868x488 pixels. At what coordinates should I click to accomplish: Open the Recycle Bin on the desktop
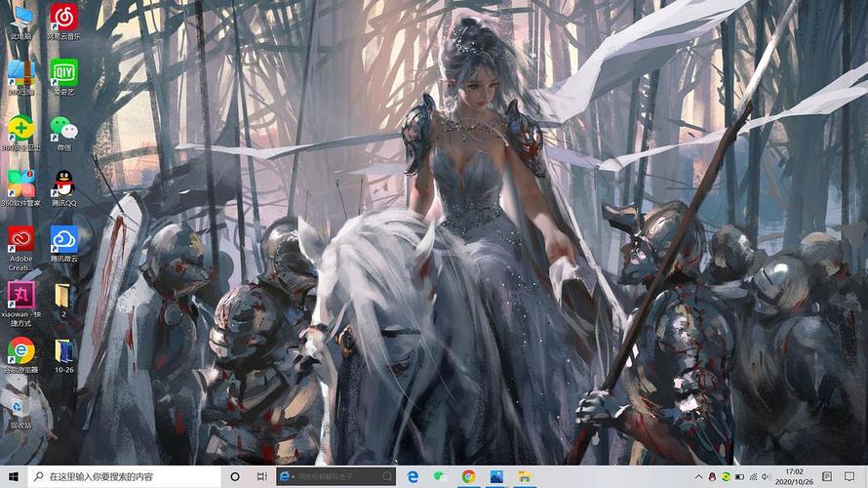tap(20, 406)
